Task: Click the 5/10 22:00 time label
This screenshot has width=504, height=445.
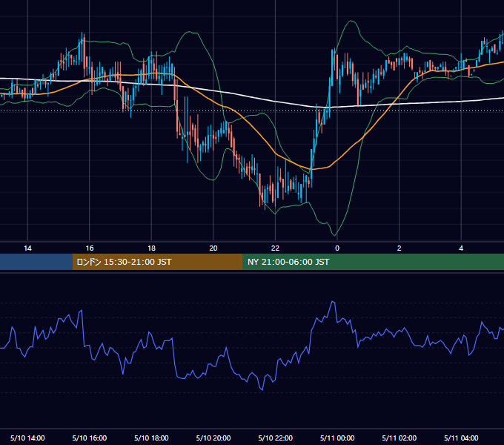Action: pyautogui.click(x=276, y=438)
